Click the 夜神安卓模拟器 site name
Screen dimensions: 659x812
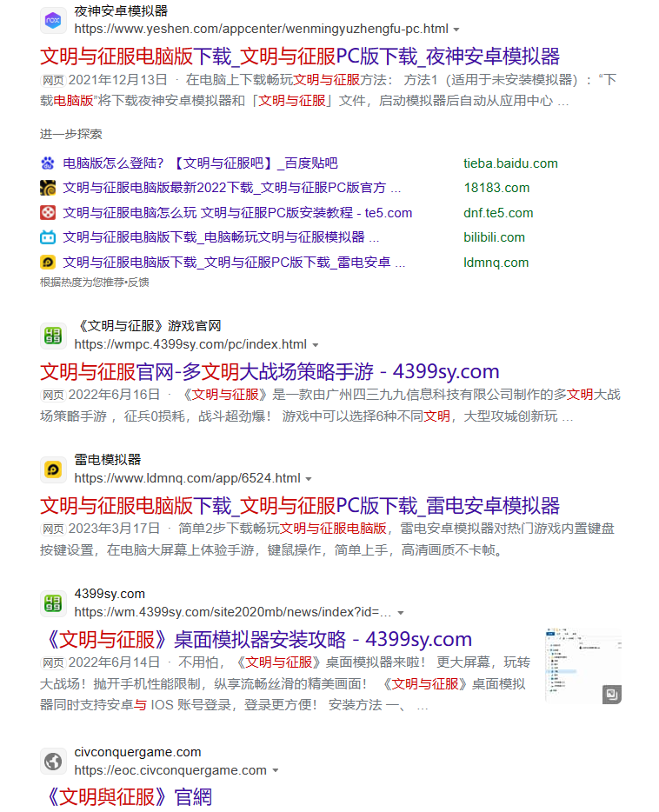coord(121,11)
